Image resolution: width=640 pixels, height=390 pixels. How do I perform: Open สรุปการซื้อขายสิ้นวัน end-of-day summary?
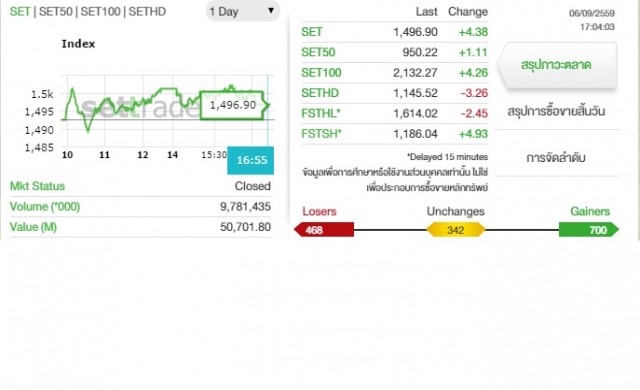(x=556, y=111)
